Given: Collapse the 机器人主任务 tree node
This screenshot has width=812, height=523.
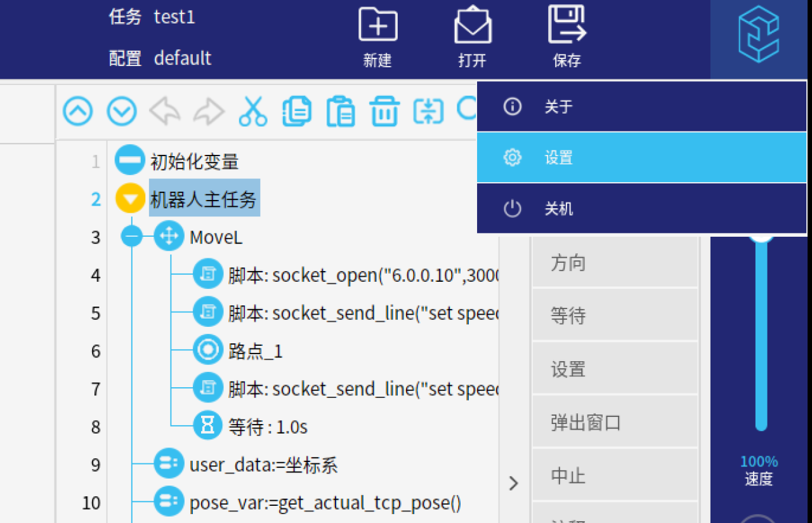Looking at the screenshot, I should pos(130,199).
